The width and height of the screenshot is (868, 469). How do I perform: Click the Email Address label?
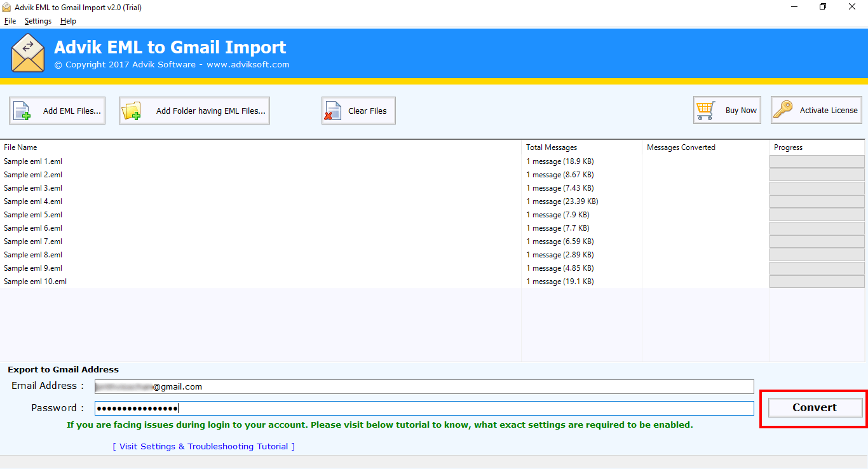pyautogui.click(x=48, y=386)
